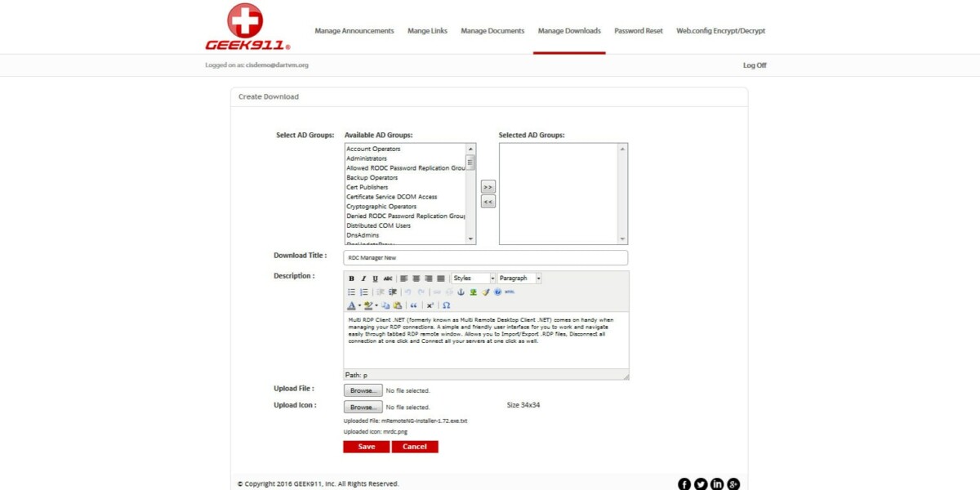
Task: Switch to the Manage Documents tab
Action: 492,30
